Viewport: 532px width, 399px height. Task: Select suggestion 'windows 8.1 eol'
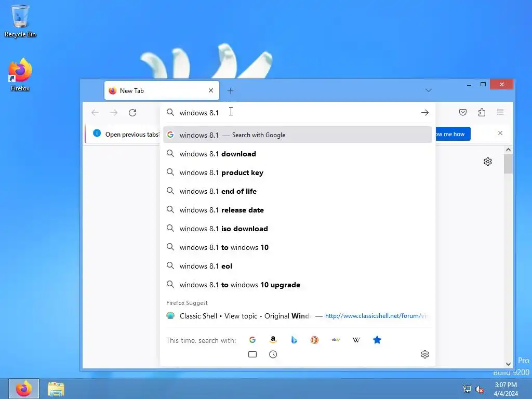coord(298,266)
